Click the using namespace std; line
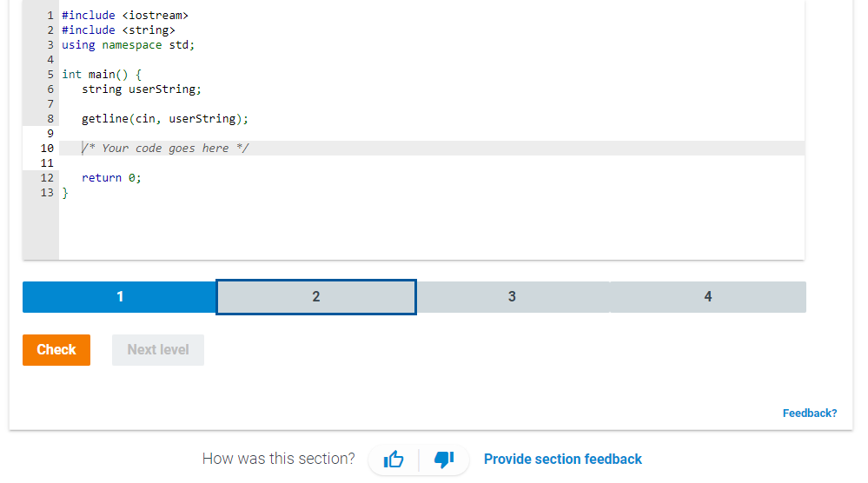Screen dimensions: 868x483 click(x=432, y=45)
